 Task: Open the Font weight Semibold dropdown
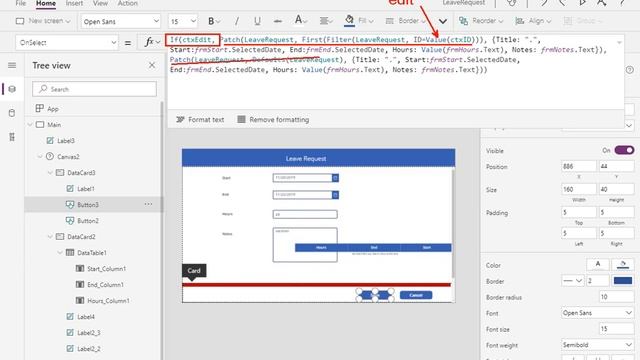coord(598,345)
